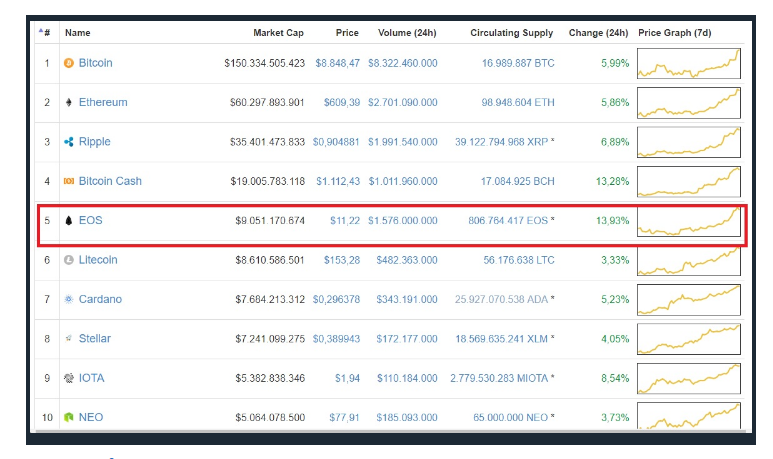
Task: Click the IOTA logo icon
Action: click(69, 378)
